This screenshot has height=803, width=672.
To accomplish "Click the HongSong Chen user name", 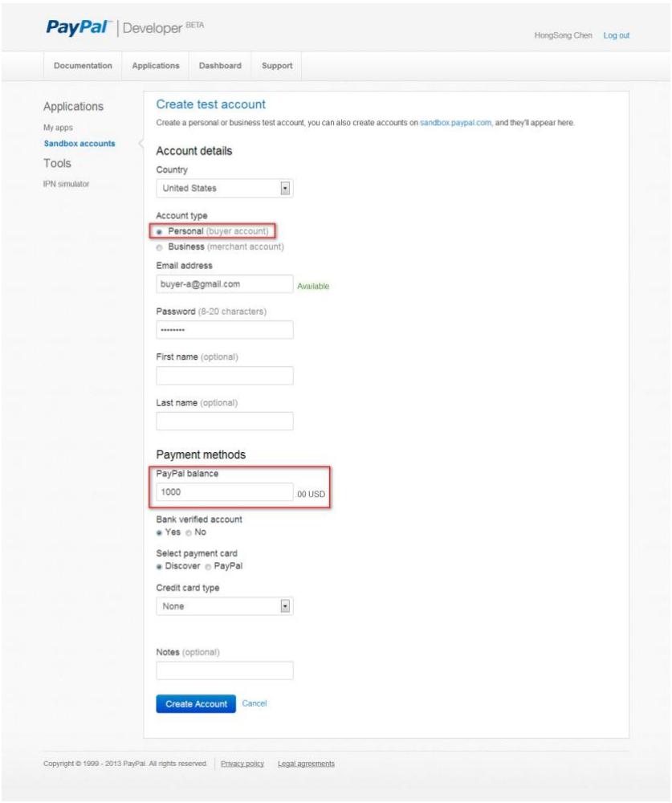I will pos(563,35).
